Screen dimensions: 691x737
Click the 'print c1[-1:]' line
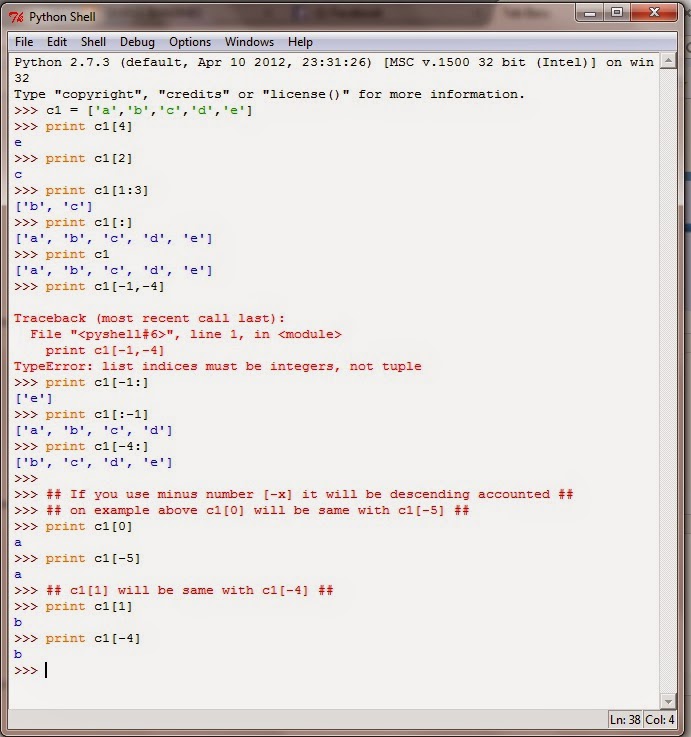pyautogui.click(x=97, y=382)
